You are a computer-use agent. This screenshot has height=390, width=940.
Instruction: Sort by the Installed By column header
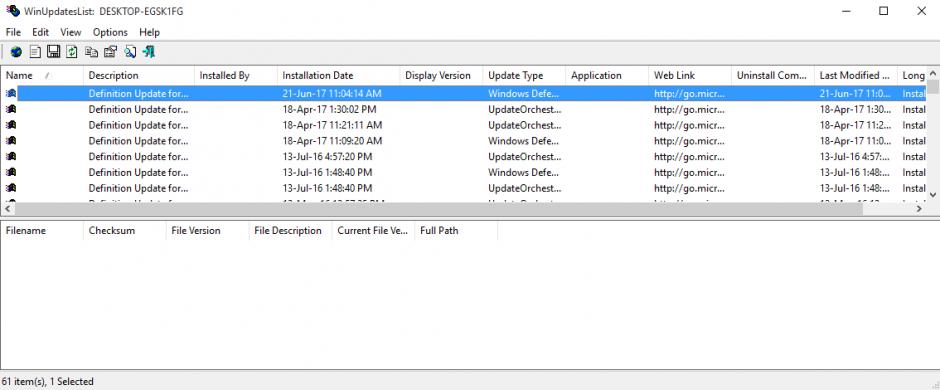pos(236,75)
